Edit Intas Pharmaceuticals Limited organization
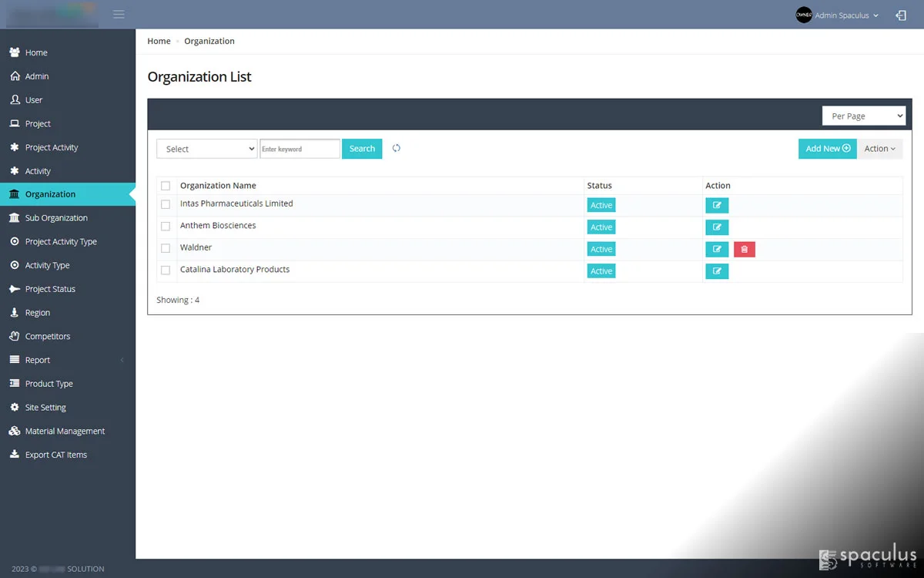The image size is (924, 578). pyautogui.click(x=717, y=205)
